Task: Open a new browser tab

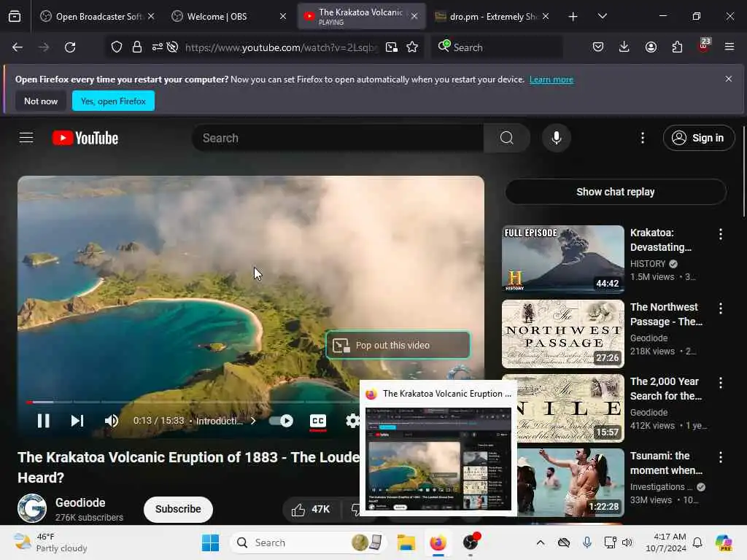Action: (573, 17)
